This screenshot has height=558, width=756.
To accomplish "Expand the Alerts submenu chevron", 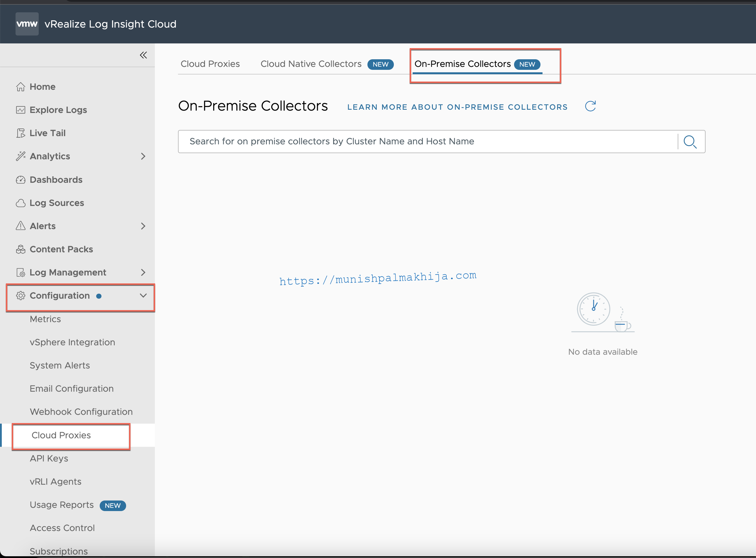I will pos(143,226).
